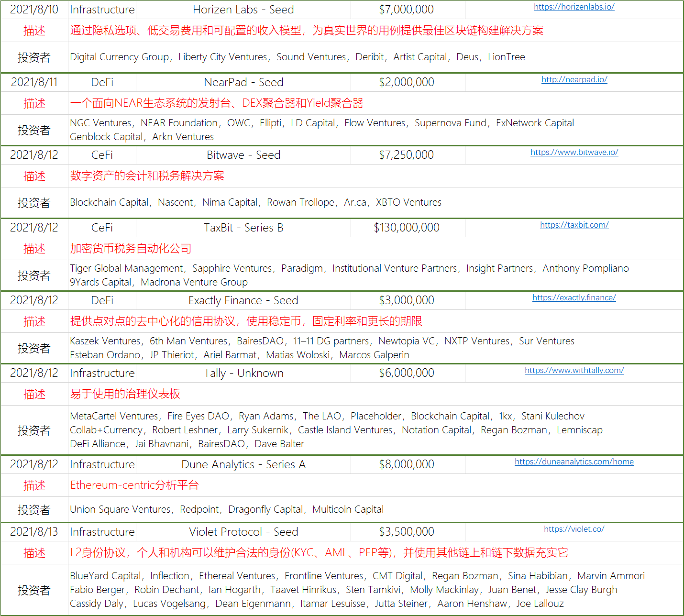Select investors cell starting 'Blockchain Capital, Nascent'
Image resolution: width=684 pixels, height=616 pixels.
click(375, 203)
